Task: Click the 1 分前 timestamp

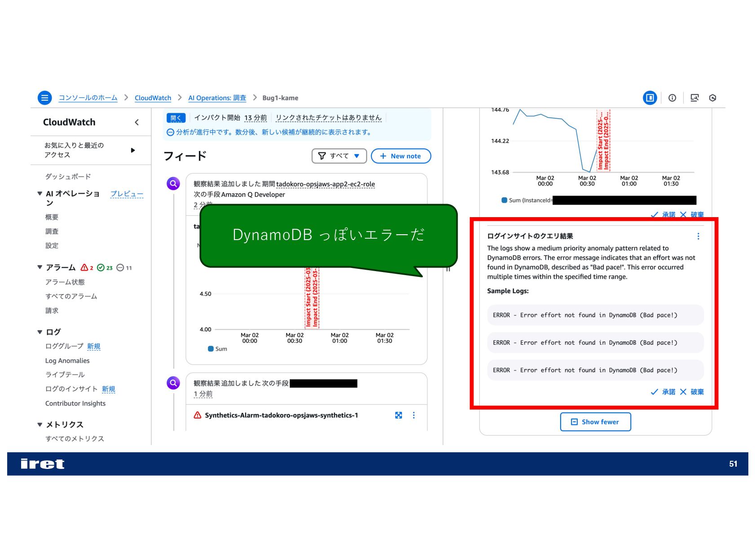Action: pyautogui.click(x=203, y=394)
